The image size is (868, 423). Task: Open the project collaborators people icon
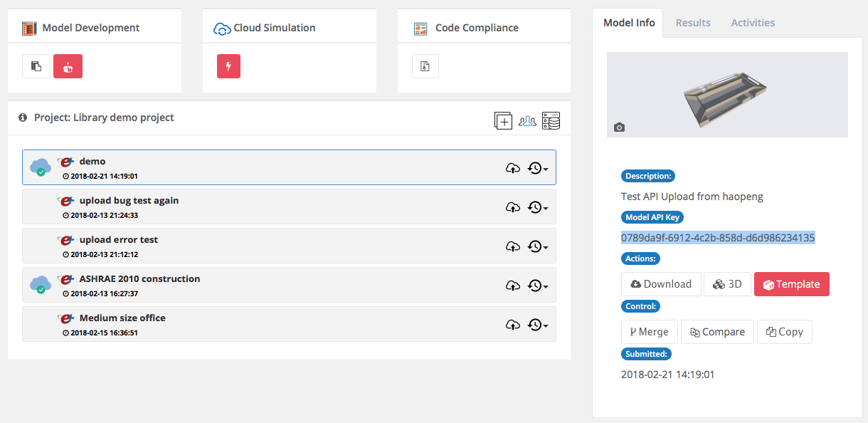(527, 121)
